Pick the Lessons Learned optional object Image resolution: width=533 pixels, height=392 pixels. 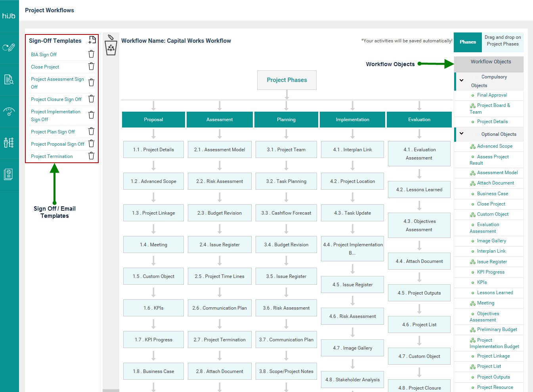(x=495, y=293)
